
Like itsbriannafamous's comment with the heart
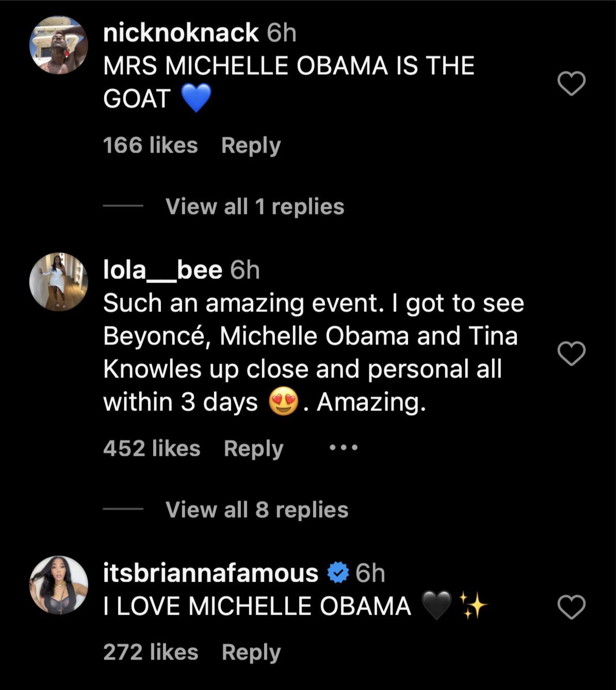coord(572,606)
